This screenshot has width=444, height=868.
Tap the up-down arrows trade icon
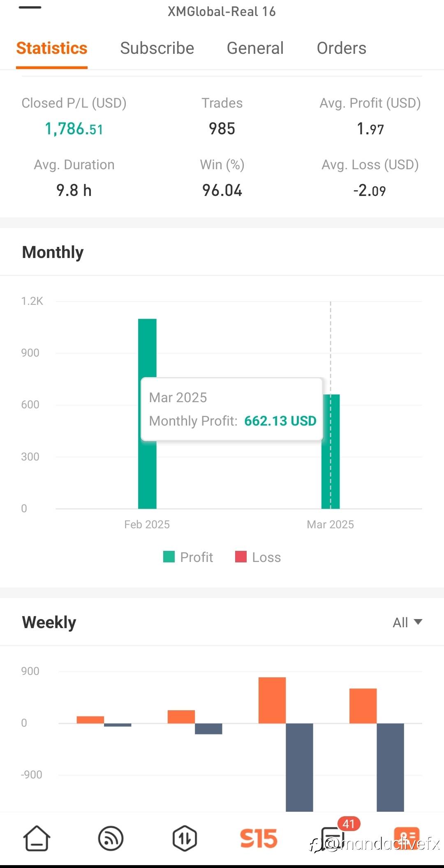pyautogui.click(x=185, y=838)
